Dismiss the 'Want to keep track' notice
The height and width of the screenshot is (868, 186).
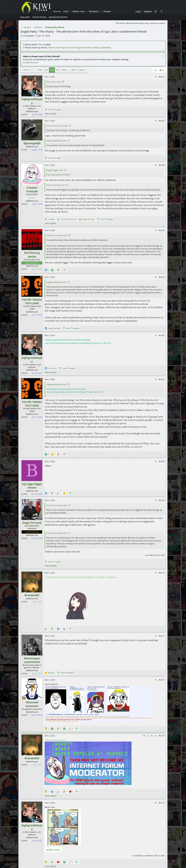(162, 56)
